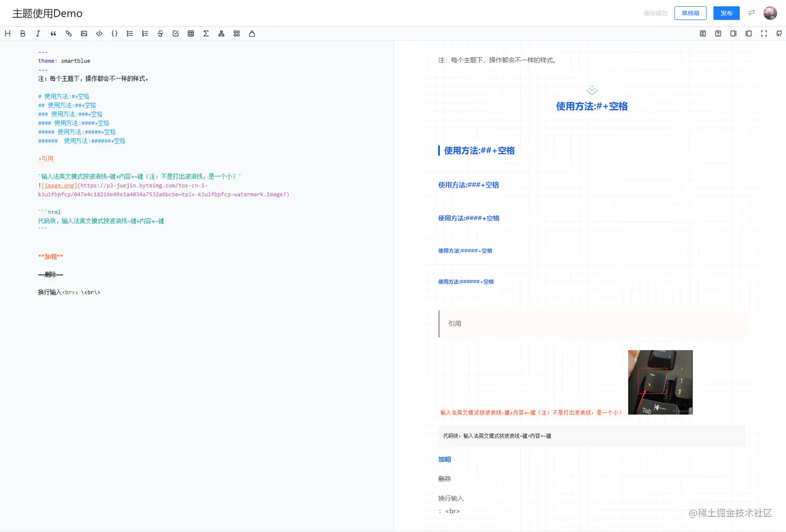
Task: Toggle fullscreen editing mode
Action: (x=764, y=33)
